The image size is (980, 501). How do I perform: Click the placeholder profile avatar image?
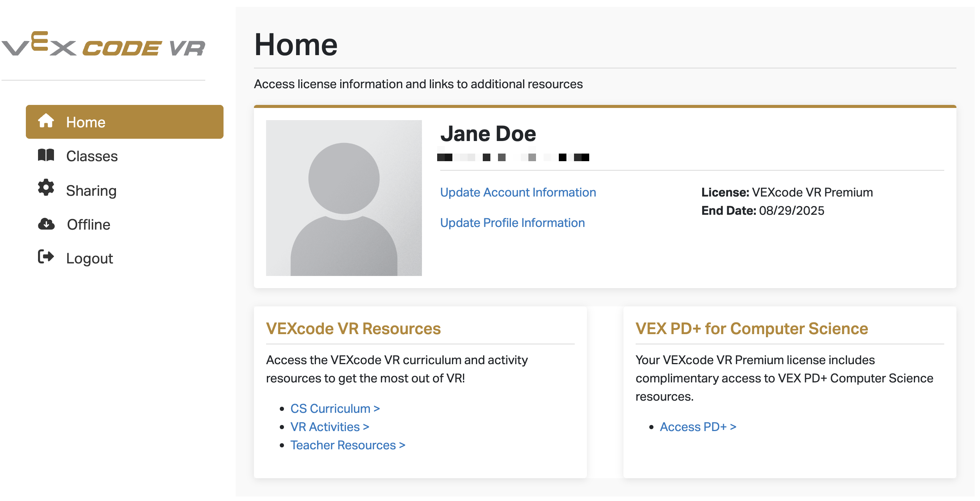point(344,197)
